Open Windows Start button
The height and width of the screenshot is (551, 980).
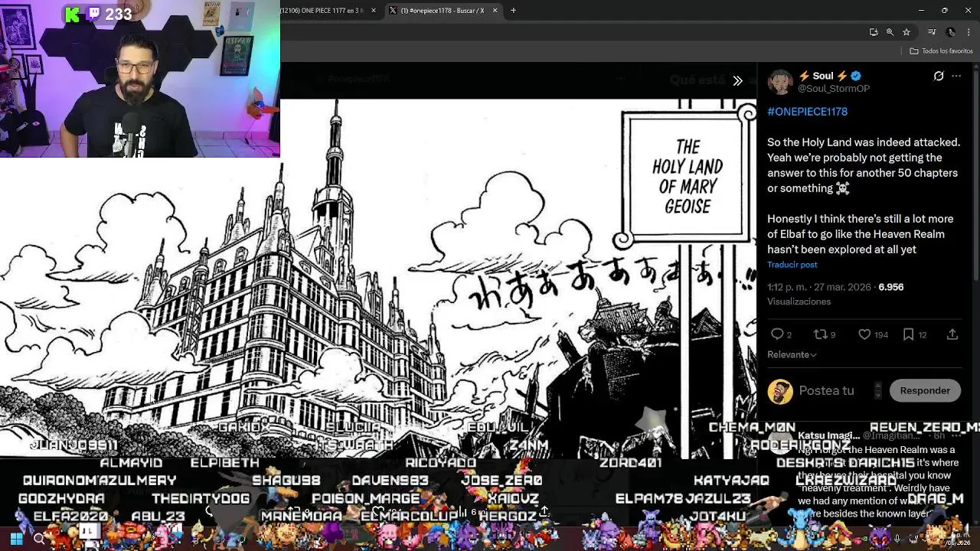(x=16, y=539)
